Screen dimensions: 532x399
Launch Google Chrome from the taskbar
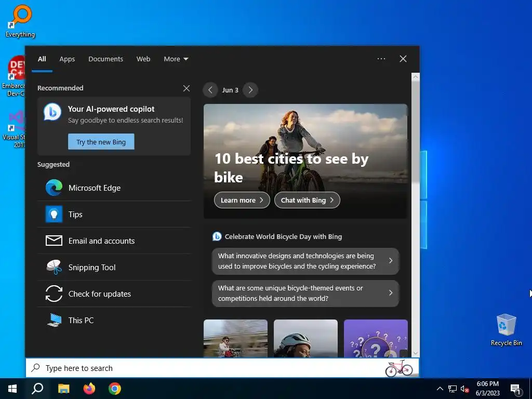point(115,389)
